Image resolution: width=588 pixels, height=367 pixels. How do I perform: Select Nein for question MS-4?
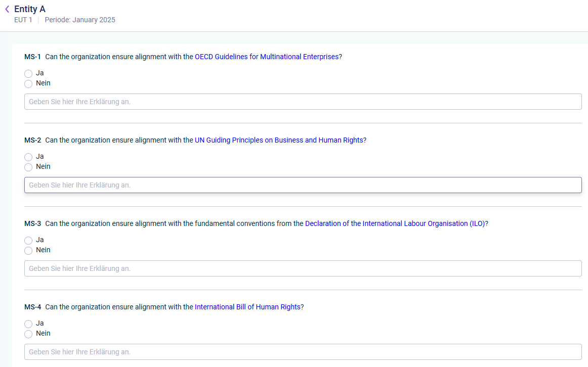(28, 334)
